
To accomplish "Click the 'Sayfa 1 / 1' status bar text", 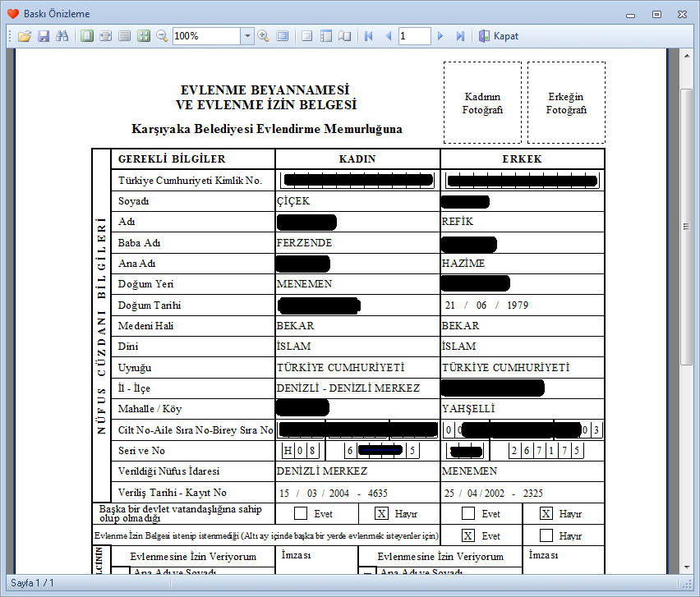I will [32, 583].
